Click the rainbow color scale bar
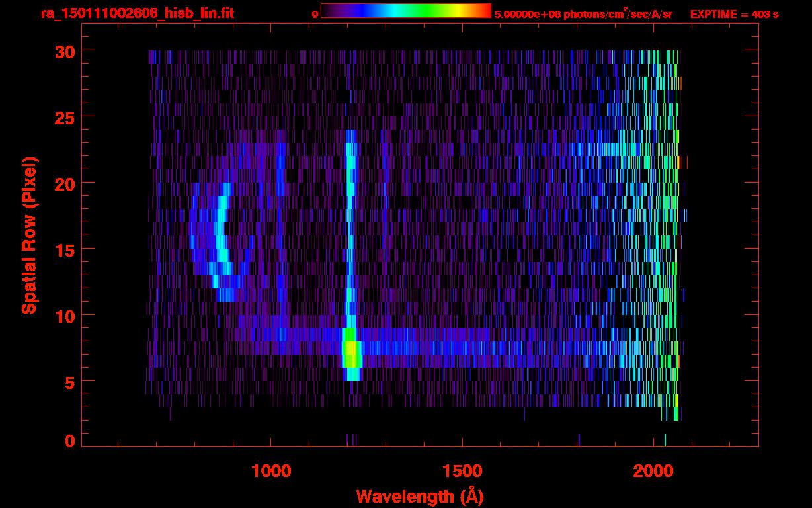 [x=406, y=11]
